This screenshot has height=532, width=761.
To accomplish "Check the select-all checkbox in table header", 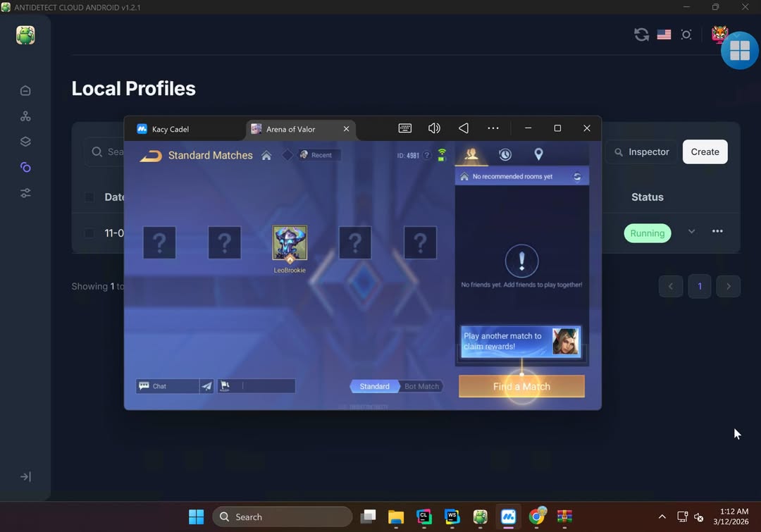I will pyautogui.click(x=89, y=197).
